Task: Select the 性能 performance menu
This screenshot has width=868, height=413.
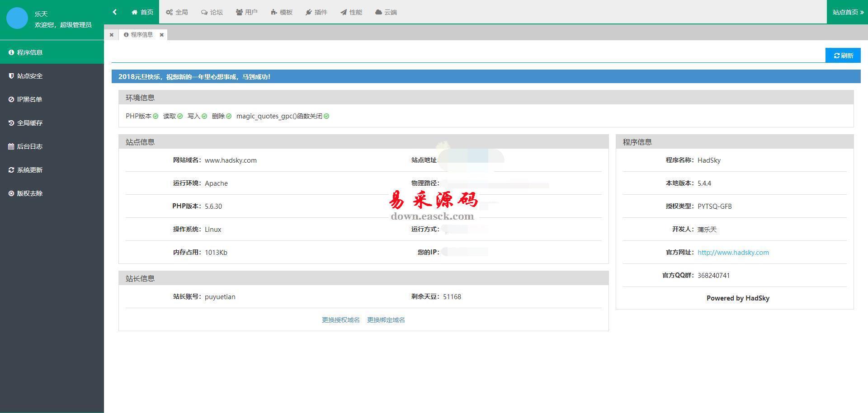Action: [351, 12]
